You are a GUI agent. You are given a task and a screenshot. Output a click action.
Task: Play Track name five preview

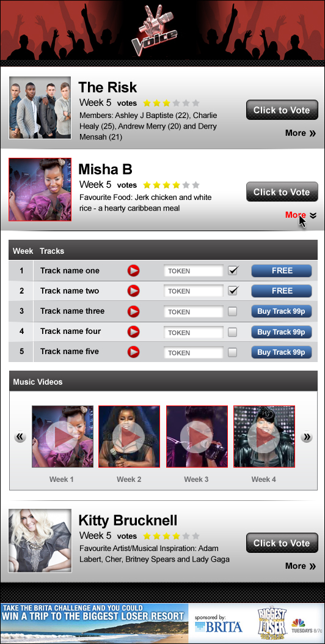pyautogui.click(x=133, y=352)
